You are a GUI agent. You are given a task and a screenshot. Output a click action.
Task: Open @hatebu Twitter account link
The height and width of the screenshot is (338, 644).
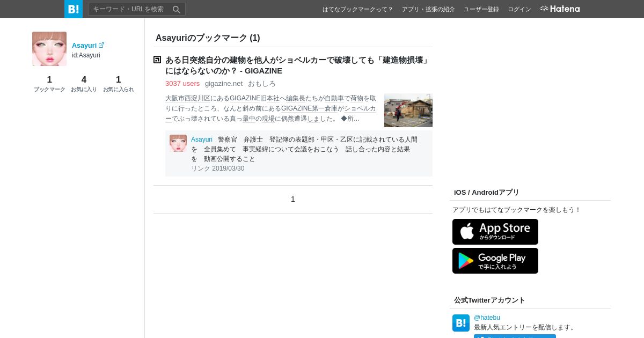(487, 318)
